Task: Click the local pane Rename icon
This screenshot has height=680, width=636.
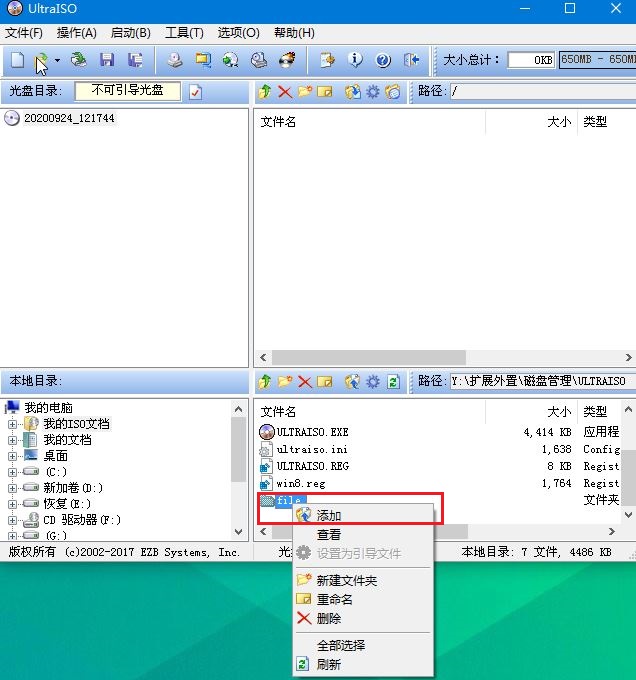Action: click(325, 382)
